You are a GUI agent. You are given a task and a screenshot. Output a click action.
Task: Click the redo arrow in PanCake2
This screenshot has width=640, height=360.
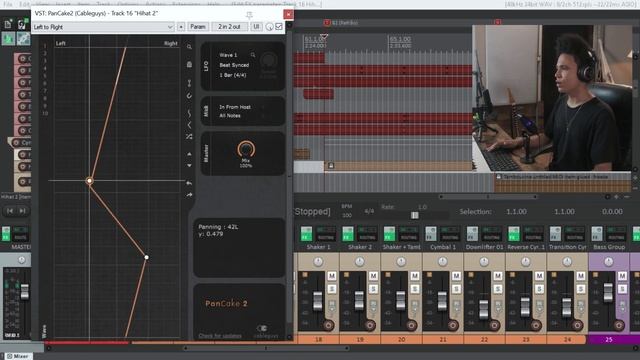click(x=189, y=195)
